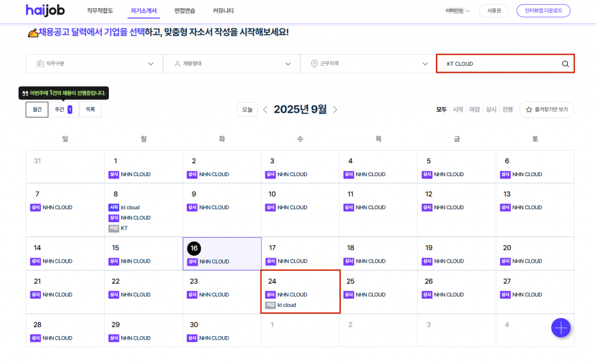
Task: Select the 상시 filter
Action: pos(491,109)
